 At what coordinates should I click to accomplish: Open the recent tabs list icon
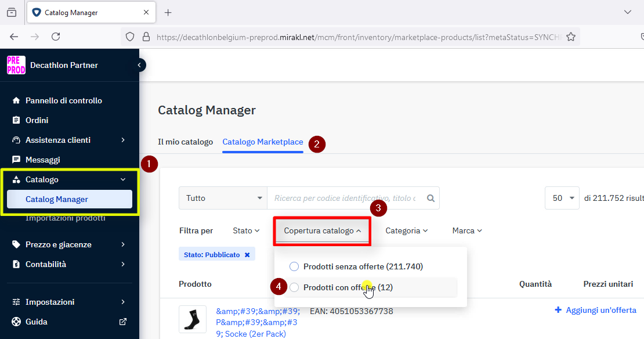click(x=12, y=12)
